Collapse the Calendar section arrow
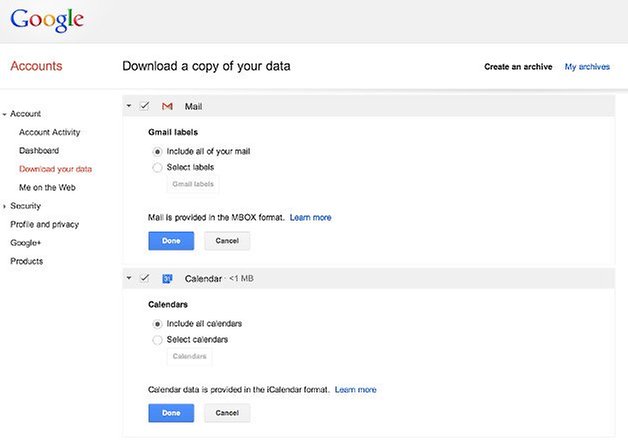 tap(129, 278)
